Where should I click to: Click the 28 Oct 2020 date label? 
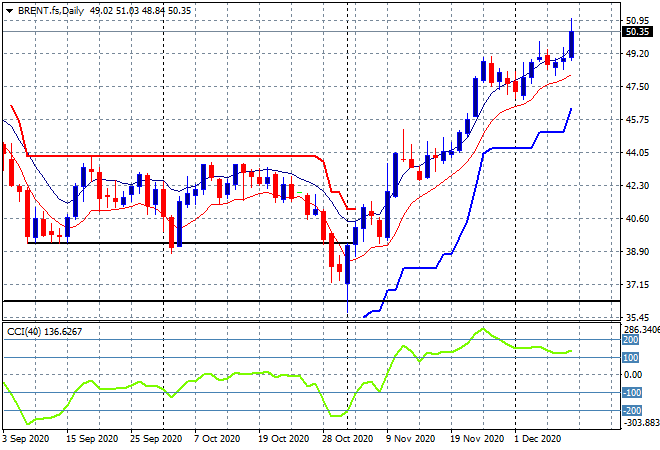coord(348,439)
